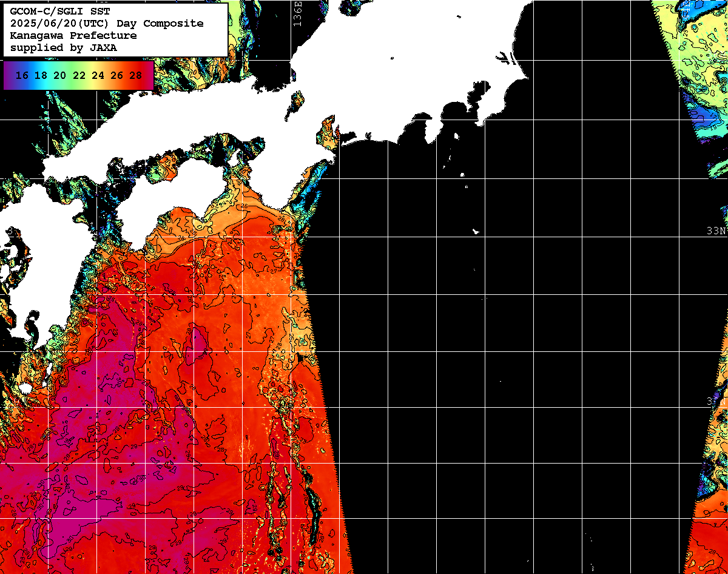Viewport: 728px width, 574px height.
Task: Pick the 22 degree value on color scale
Action: coord(79,75)
